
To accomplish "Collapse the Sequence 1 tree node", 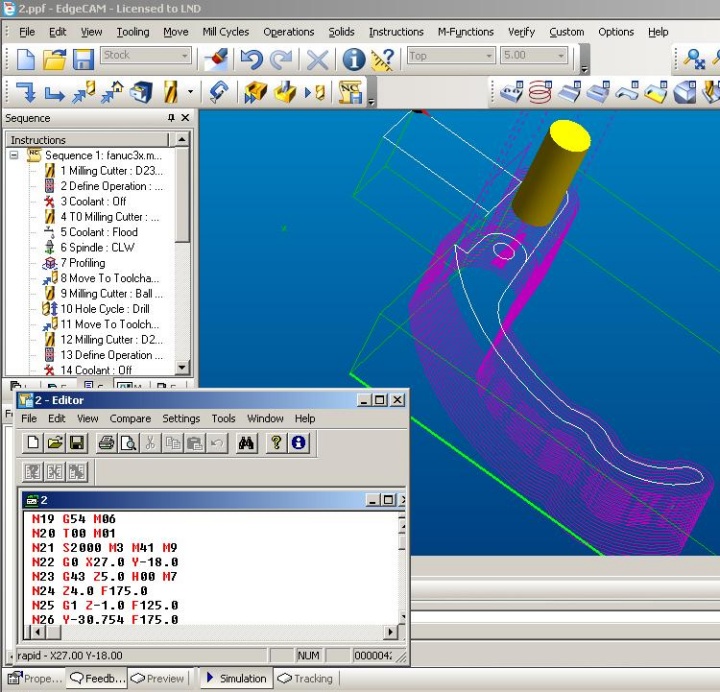I will (x=15, y=156).
